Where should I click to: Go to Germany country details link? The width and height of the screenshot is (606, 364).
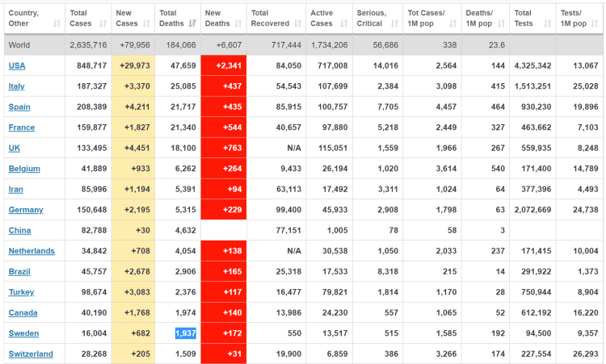pos(25,211)
